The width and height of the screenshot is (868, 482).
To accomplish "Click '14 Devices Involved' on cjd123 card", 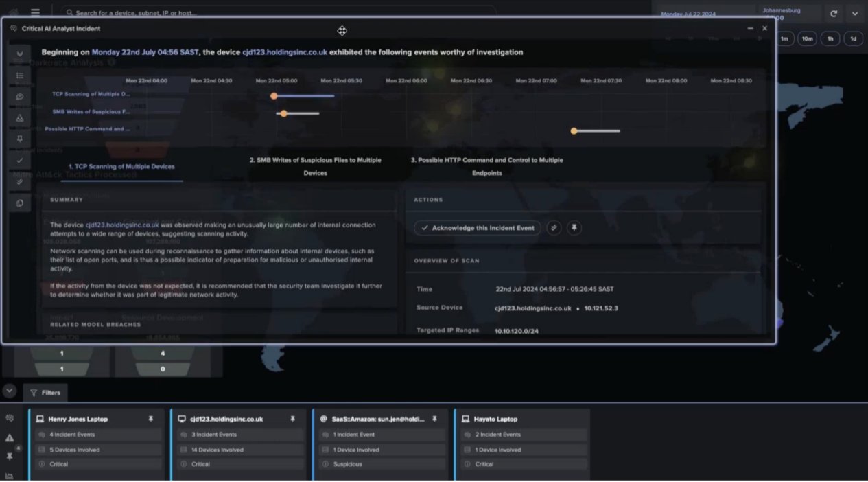I will 239,450.
